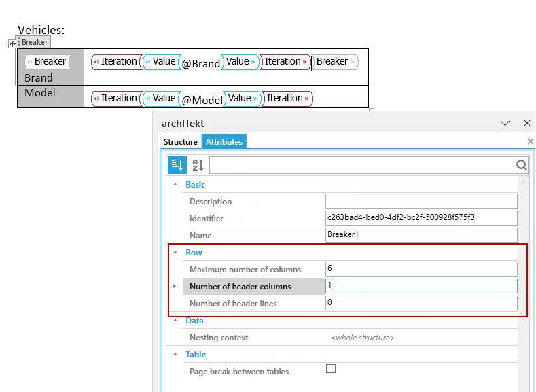Close the archITekt panel
Viewport: 536px width, 392px height.
coord(527,123)
